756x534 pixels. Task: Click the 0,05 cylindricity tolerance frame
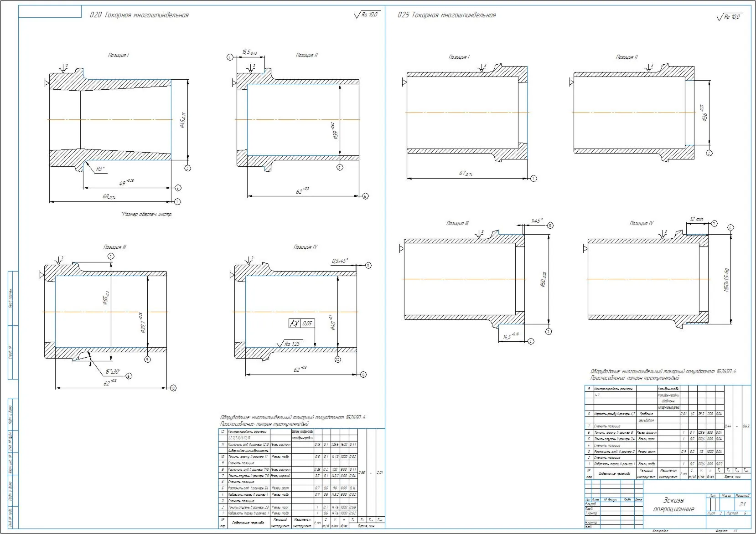point(301,323)
